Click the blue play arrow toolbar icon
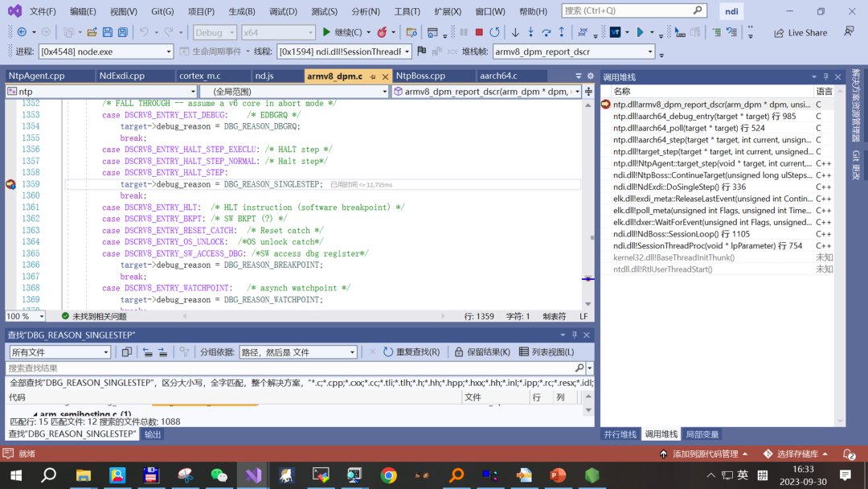Viewport: 868px width, 489px height. tap(640, 33)
